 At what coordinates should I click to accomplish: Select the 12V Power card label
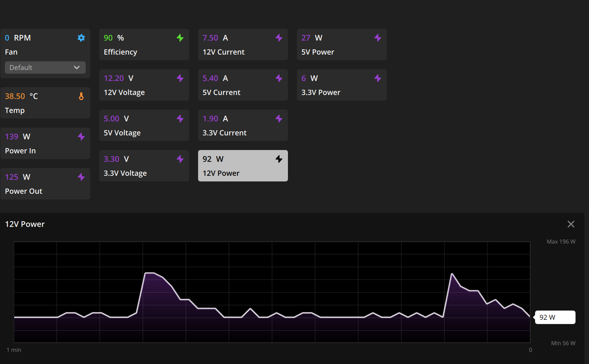[221, 173]
